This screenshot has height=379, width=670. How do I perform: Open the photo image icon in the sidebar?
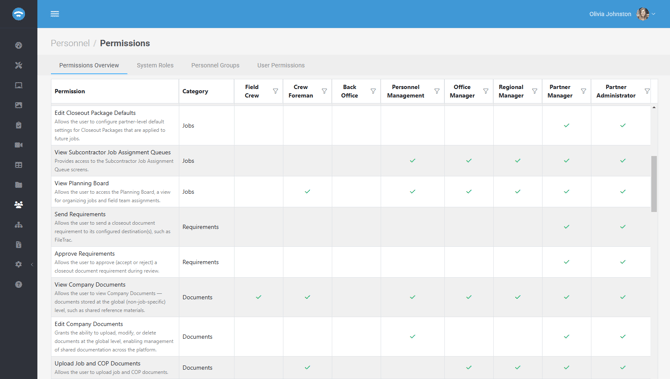pyautogui.click(x=18, y=105)
